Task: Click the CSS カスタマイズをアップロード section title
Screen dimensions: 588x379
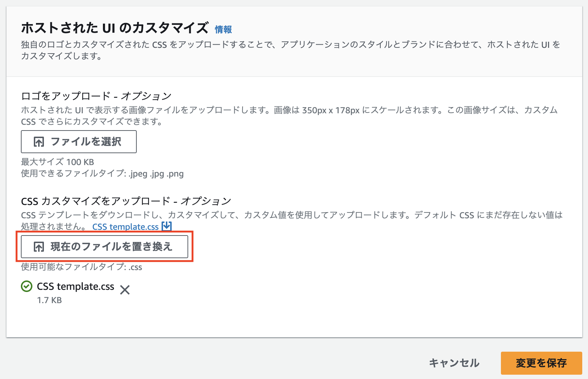Action: point(126,201)
